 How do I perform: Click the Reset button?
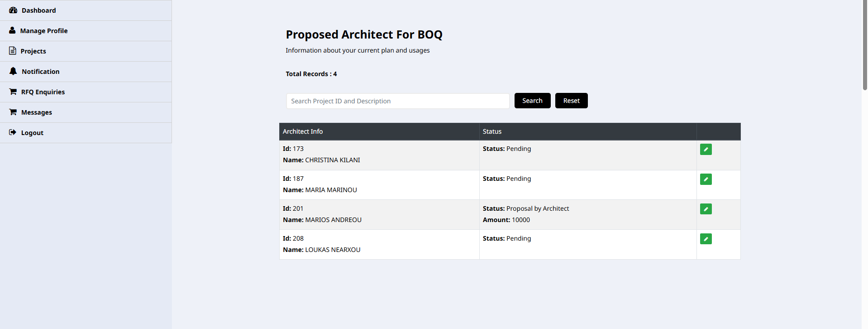(571, 101)
